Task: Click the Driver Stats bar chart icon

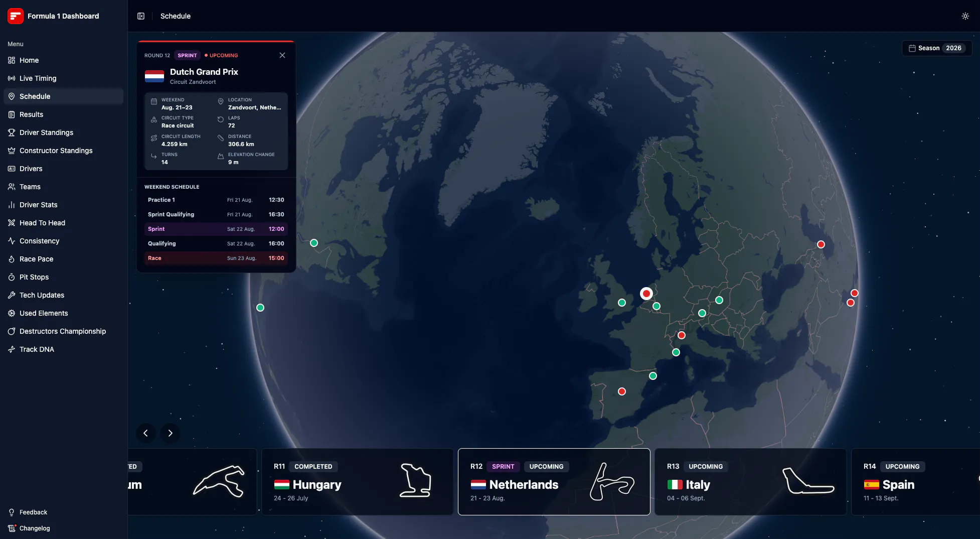Action: [12, 205]
